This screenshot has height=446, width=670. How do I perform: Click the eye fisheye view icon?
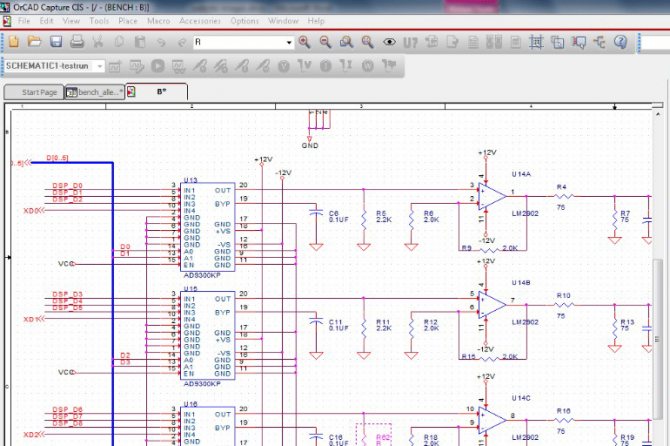coord(389,42)
